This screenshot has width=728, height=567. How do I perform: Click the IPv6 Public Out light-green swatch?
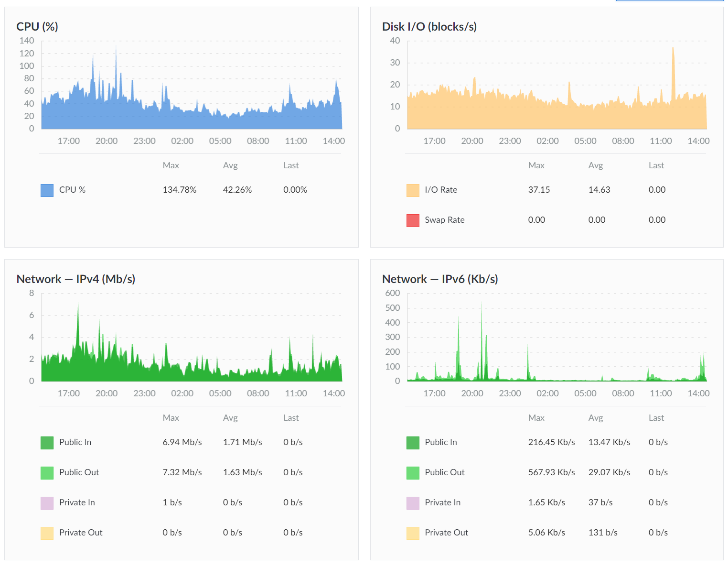coord(413,473)
